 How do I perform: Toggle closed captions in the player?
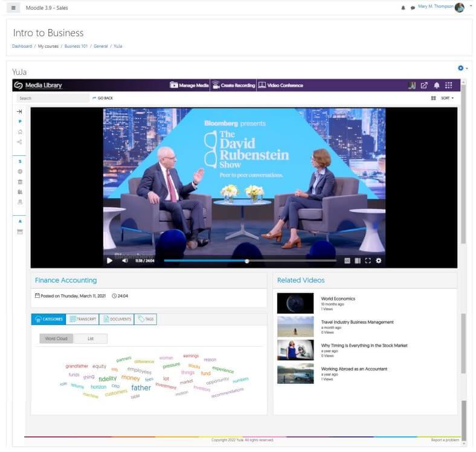click(347, 260)
